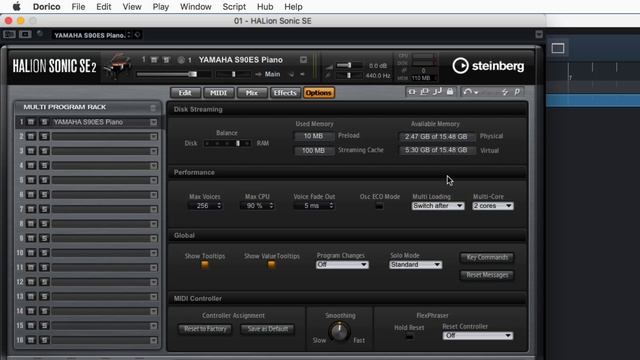This screenshot has height=360, width=640.
Task: Switch to the Mix page
Action: 252,93
